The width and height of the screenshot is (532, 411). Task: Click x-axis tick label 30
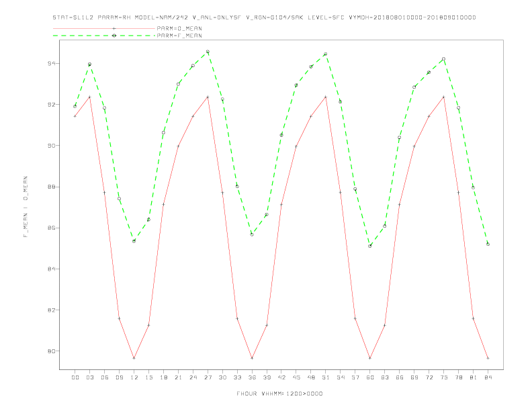pos(222,377)
